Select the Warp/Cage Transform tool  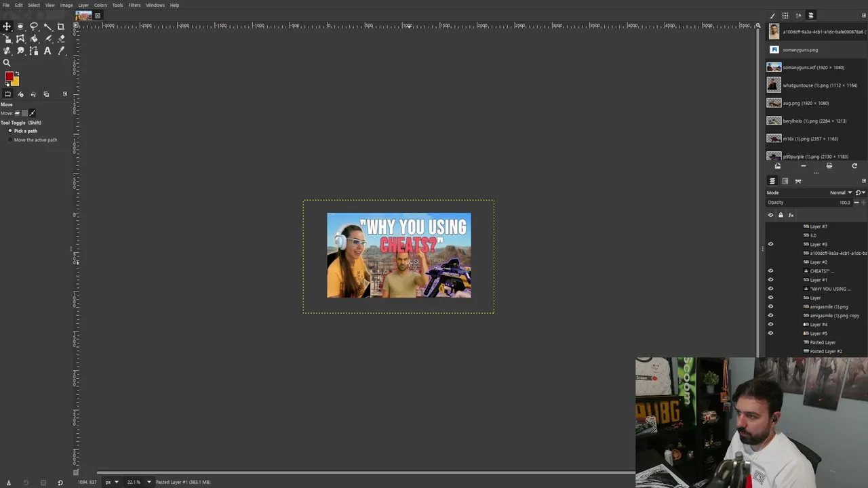point(20,39)
